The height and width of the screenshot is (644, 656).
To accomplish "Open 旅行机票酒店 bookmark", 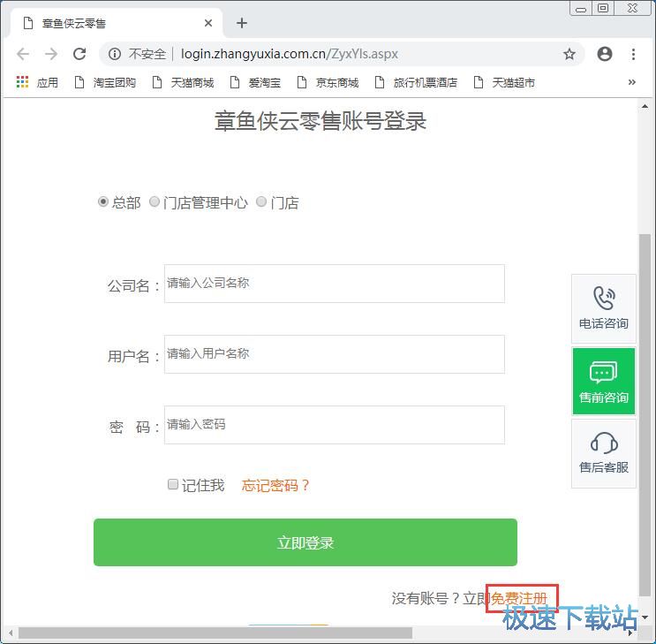I will click(x=416, y=82).
